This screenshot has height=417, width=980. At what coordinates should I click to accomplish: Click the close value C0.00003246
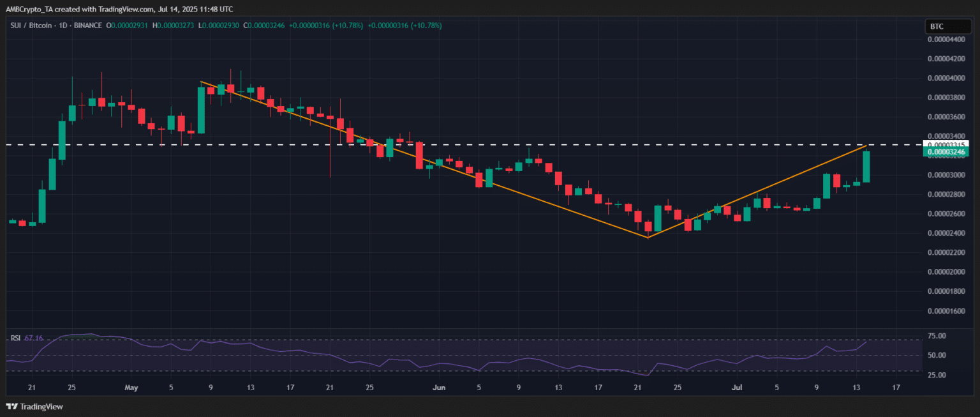(264, 25)
